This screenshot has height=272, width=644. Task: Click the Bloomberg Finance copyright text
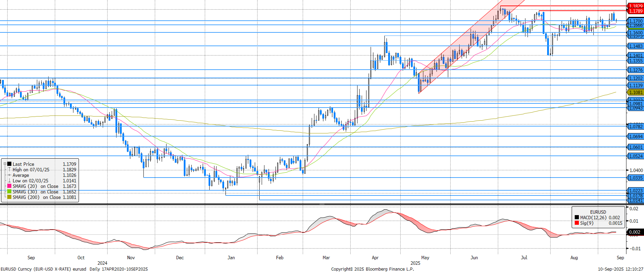pos(373,269)
